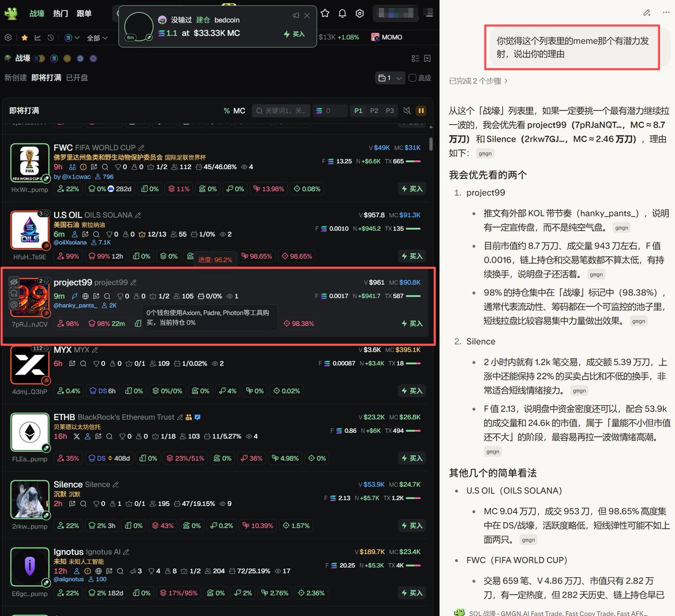Open the ETHB token thumbnail
This screenshot has width=675, height=616.
tap(30, 432)
